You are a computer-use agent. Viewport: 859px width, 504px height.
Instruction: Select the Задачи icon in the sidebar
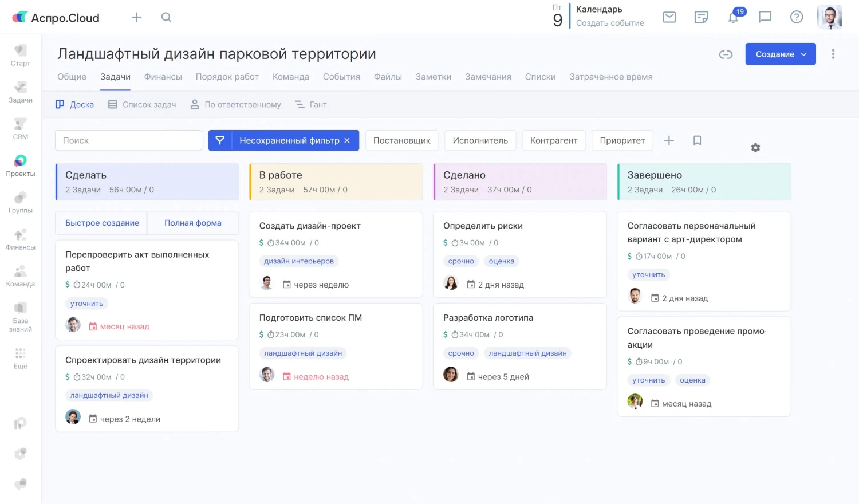coord(20,92)
